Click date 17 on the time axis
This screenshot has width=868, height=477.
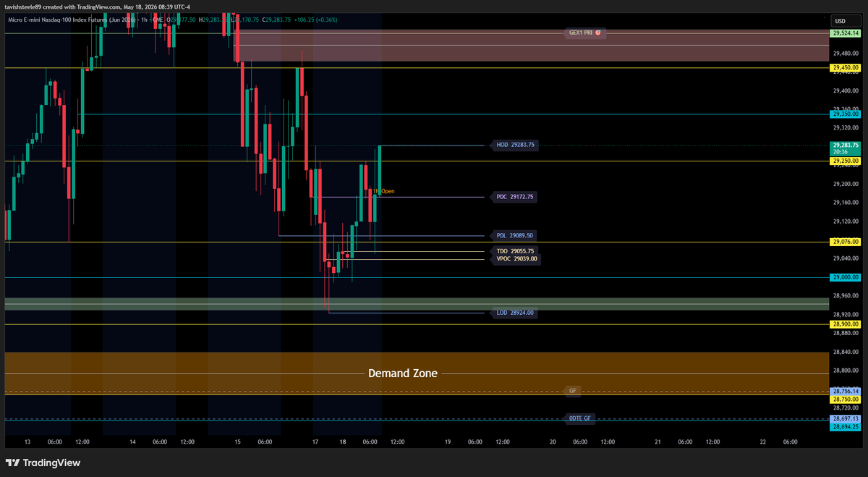point(315,442)
